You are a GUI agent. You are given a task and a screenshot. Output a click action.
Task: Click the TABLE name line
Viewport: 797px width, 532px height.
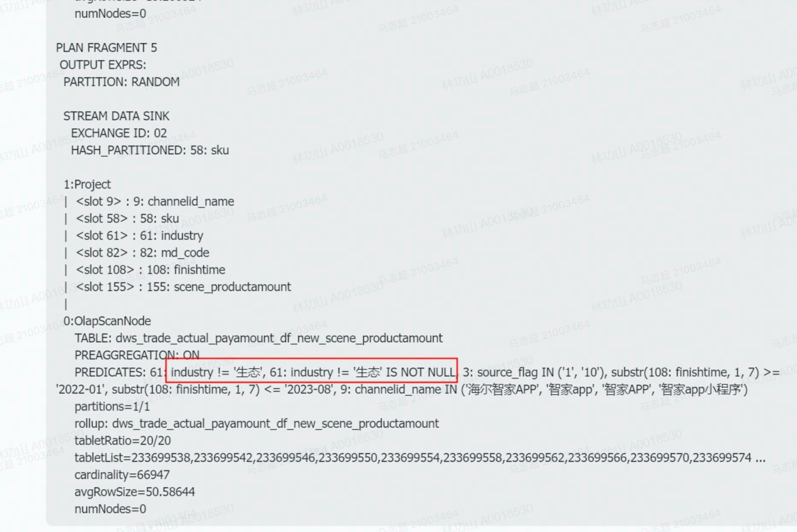coord(258,338)
